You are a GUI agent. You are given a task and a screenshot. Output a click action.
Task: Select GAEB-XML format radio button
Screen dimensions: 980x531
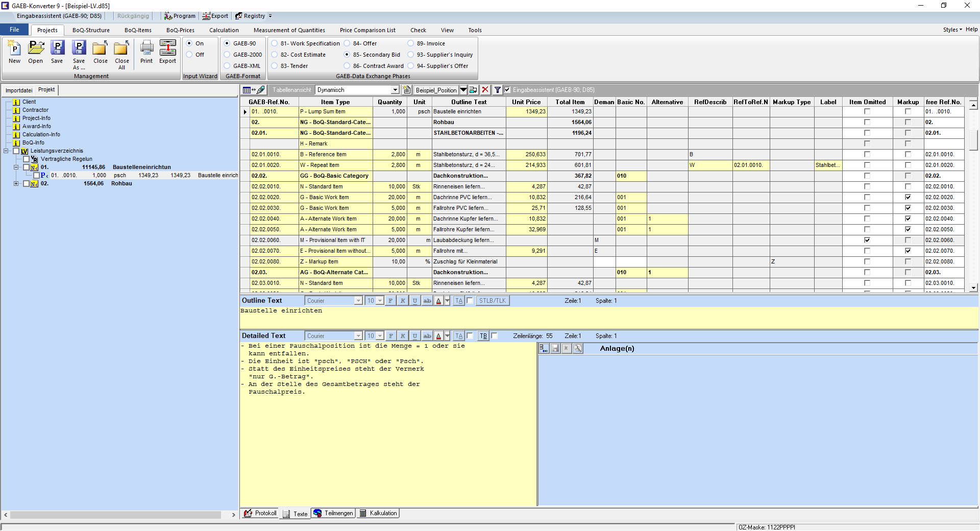(x=227, y=66)
